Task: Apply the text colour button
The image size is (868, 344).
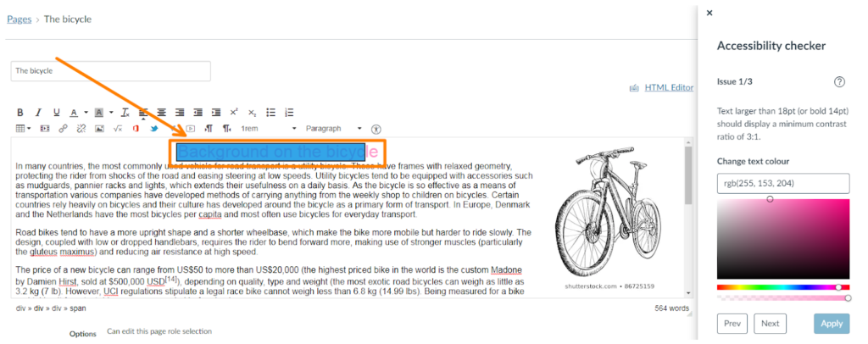Action: 74,113
